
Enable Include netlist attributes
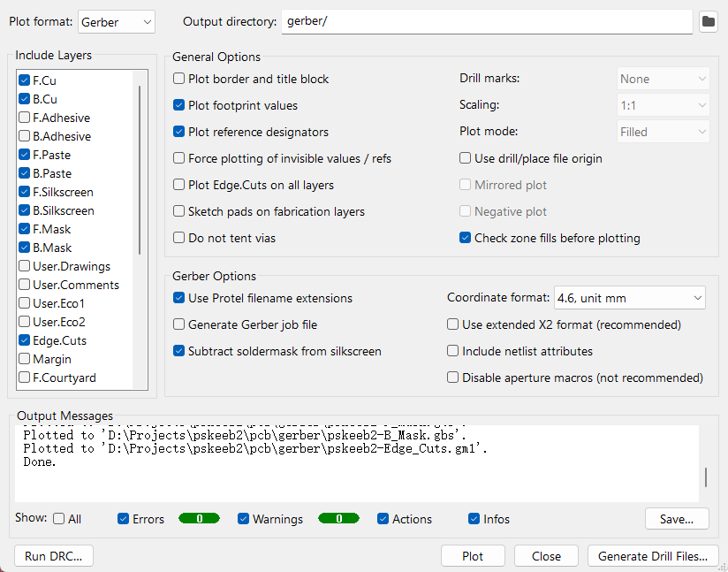point(452,350)
